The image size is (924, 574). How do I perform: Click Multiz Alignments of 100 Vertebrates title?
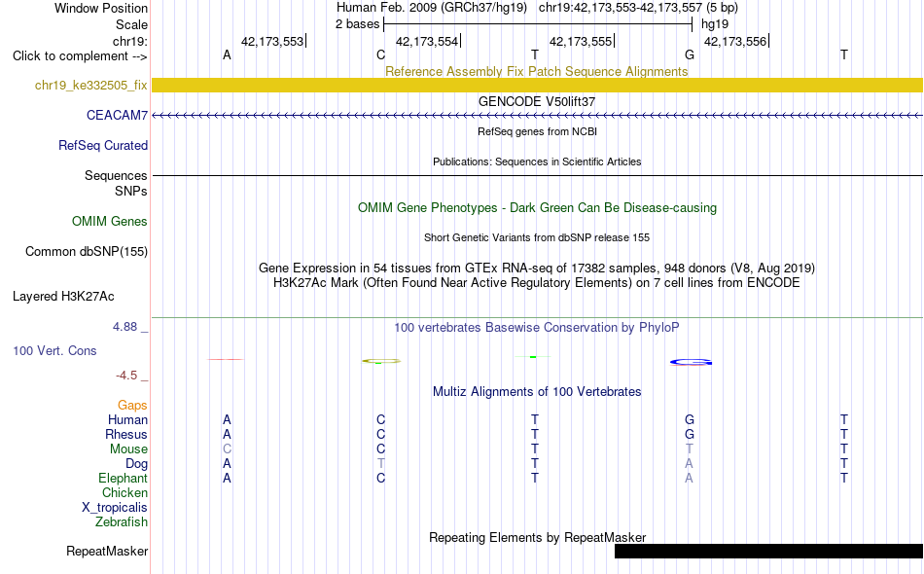point(537,392)
